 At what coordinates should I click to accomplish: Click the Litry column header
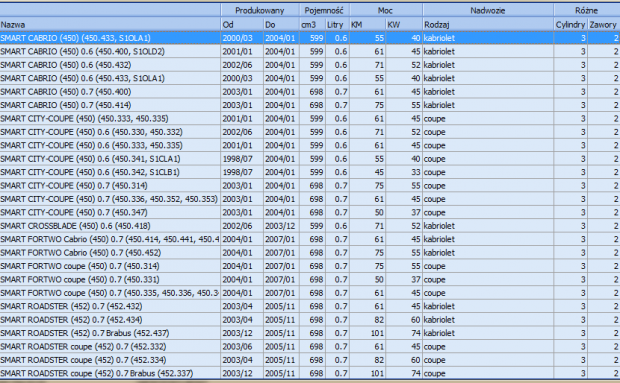(337, 25)
